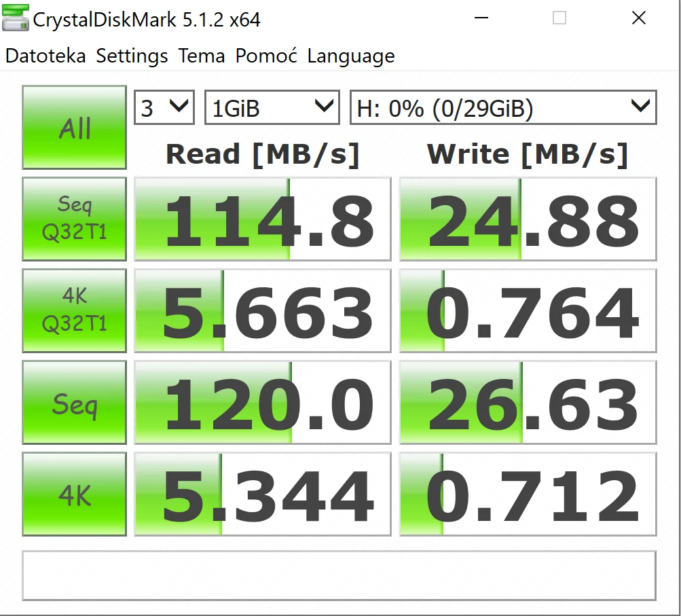This screenshot has width=681, height=616.
Task: Select the Seq Q32T1 read result 114.8
Action: tap(263, 219)
